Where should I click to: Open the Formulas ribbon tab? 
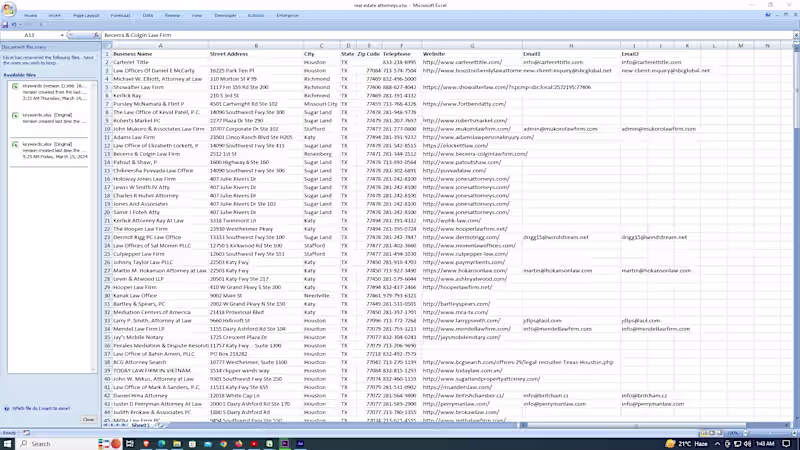120,15
